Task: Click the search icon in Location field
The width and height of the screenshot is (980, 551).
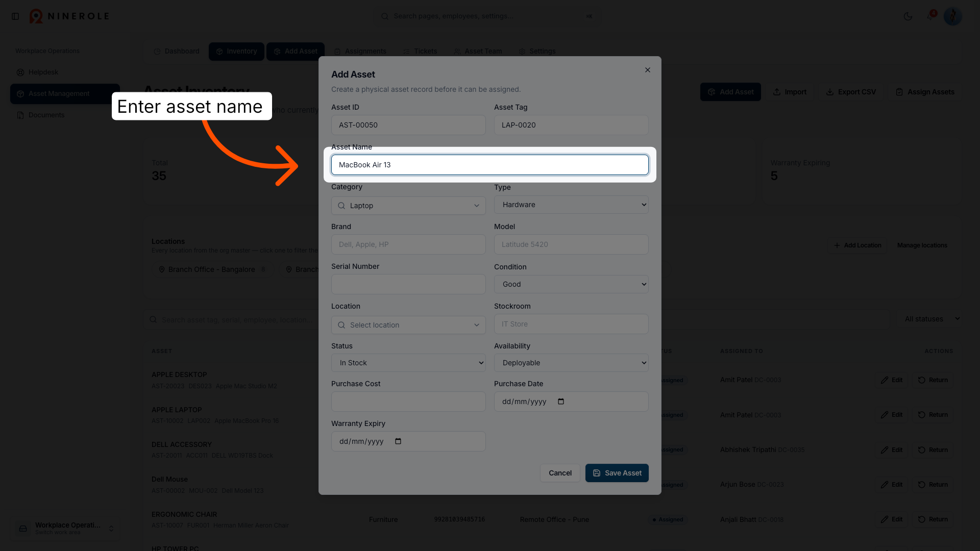Action: (341, 325)
